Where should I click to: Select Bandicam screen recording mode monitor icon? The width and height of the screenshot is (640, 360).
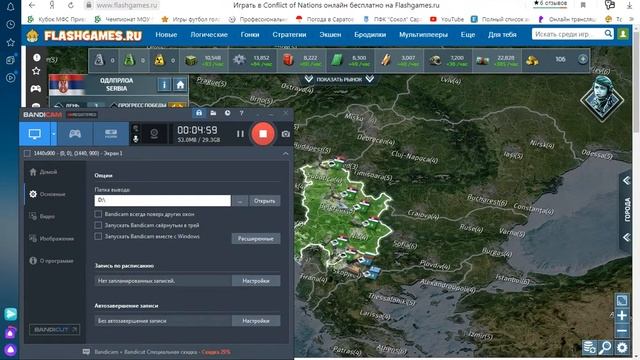click(x=34, y=134)
